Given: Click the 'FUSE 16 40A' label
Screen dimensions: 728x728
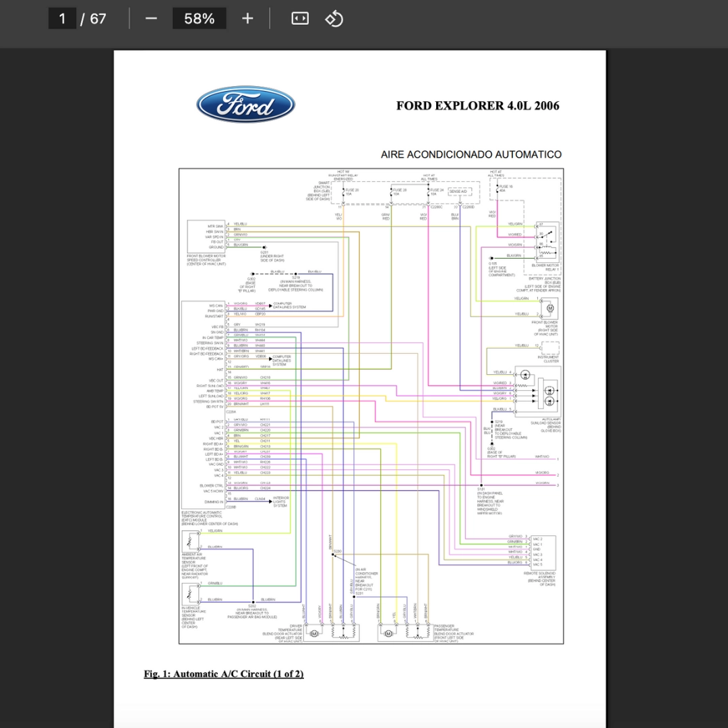Looking at the screenshot, I should (506, 189).
